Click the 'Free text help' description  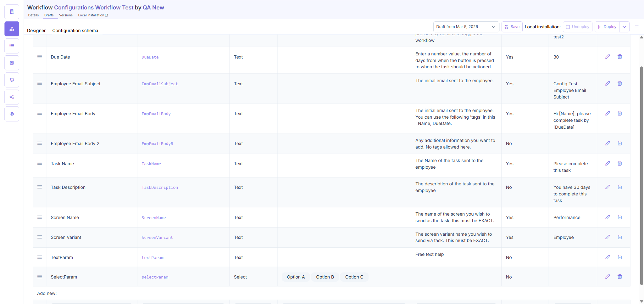(x=430, y=254)
